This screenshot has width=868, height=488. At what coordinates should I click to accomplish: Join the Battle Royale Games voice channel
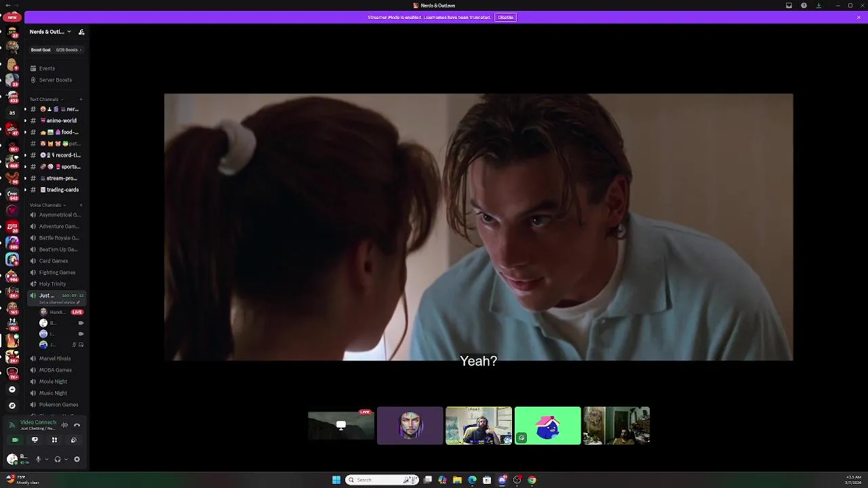(56, 238)
